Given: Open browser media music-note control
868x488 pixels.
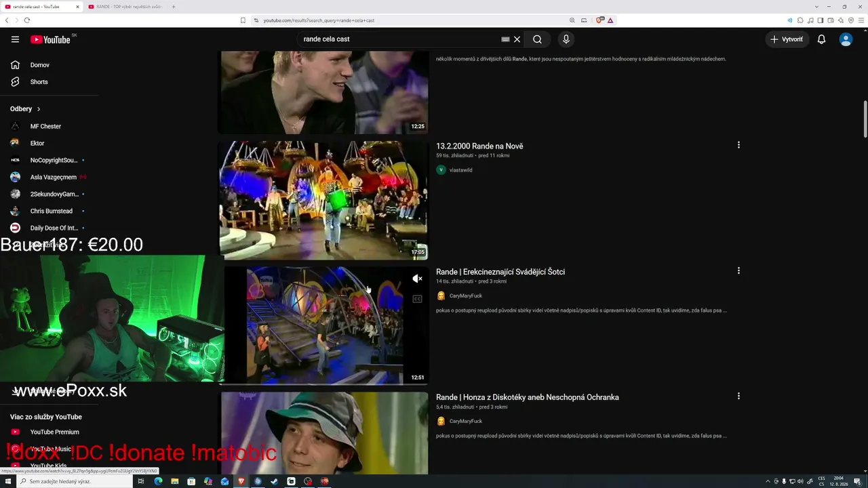Looking at the screenshot, I should (810, 20).
